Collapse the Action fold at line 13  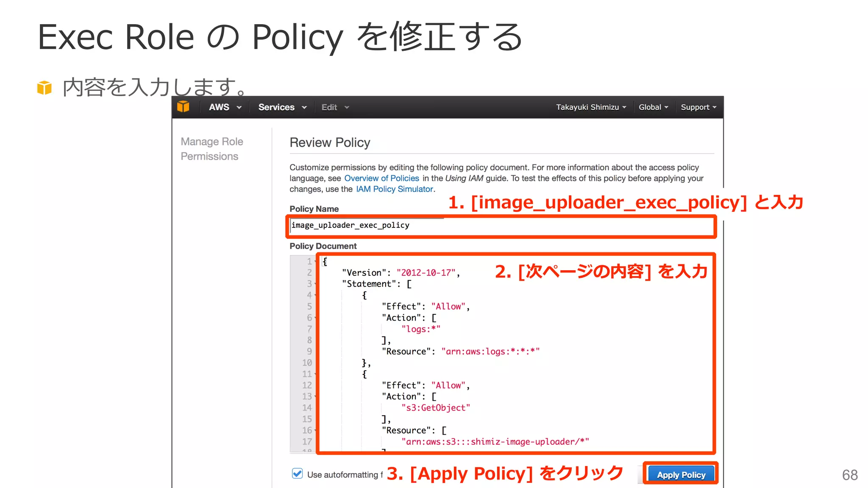[316, 396]
